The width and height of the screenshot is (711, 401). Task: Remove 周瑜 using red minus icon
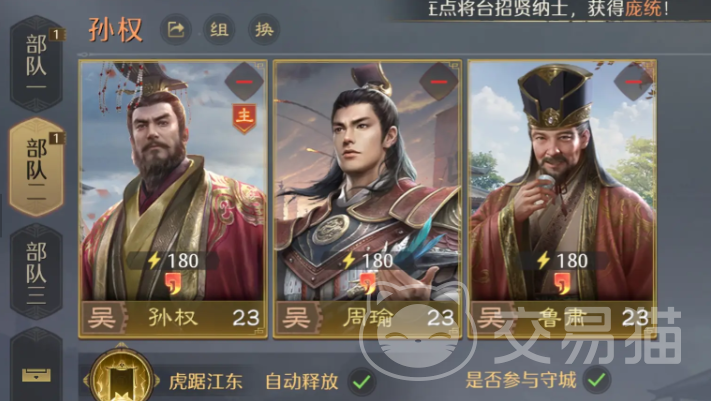(x=438, y=82)
